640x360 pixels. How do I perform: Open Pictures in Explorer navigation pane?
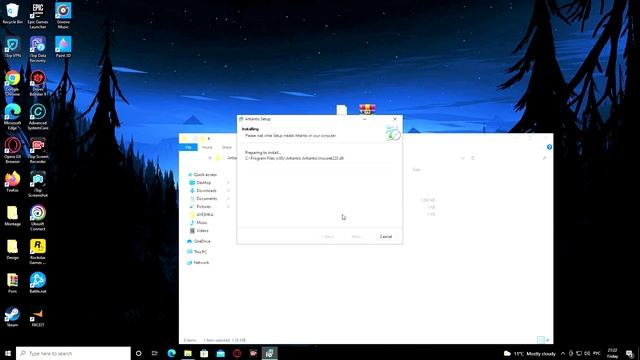pos(200,207)
